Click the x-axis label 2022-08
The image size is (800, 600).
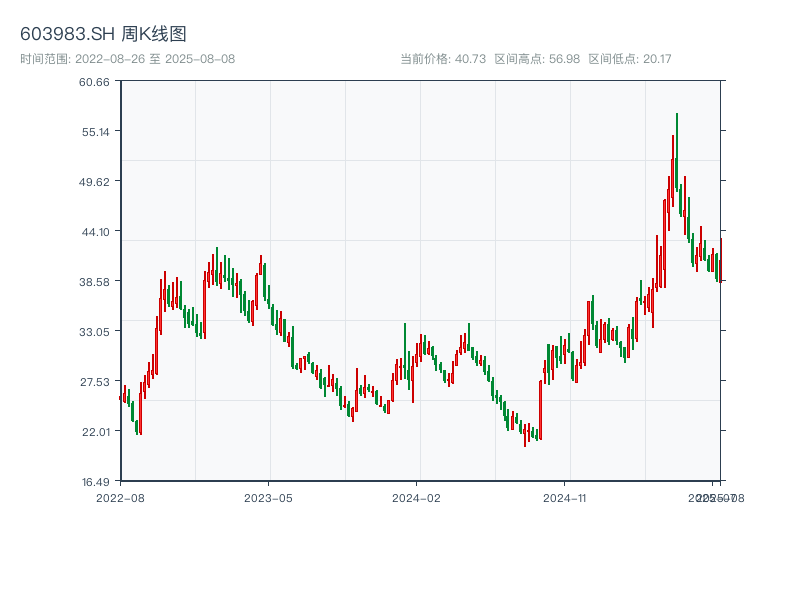pos(120,498)
